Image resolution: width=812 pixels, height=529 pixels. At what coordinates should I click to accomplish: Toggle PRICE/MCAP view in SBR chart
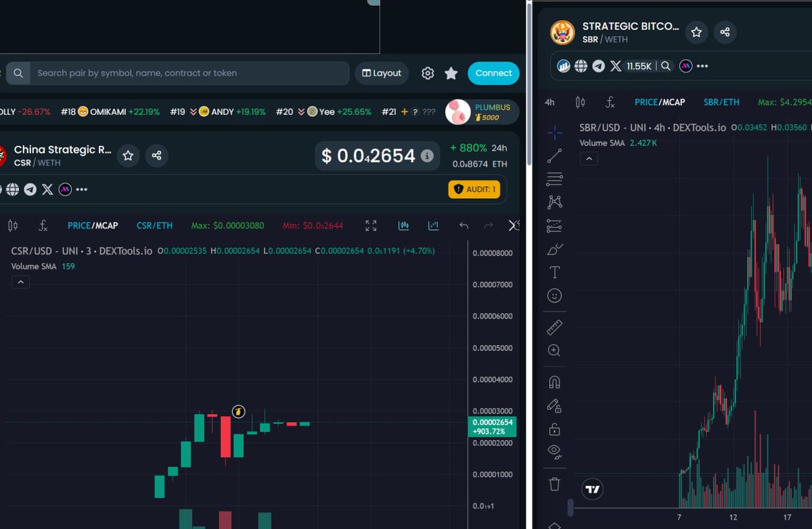click(x=660, y=102)
